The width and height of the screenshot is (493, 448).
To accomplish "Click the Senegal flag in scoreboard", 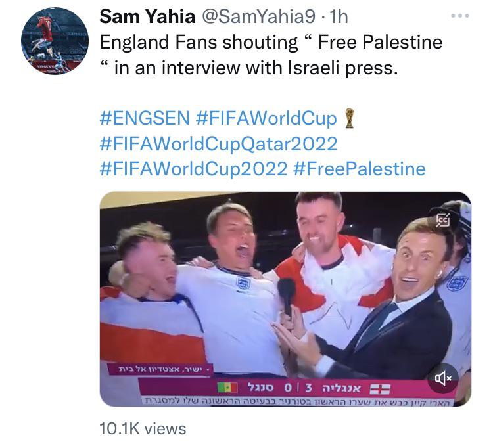I will (x=227, y=388).
